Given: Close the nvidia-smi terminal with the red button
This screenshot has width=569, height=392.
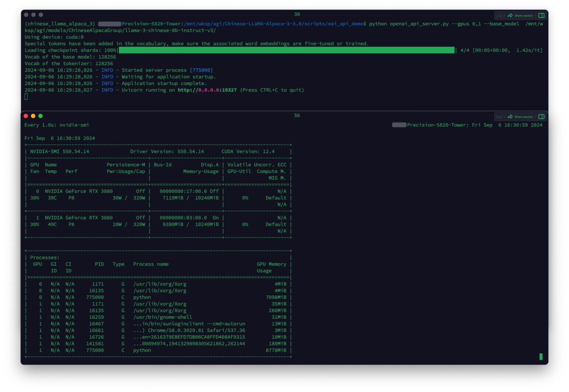Looking at the screenshot, I should [x=26, y=116].
